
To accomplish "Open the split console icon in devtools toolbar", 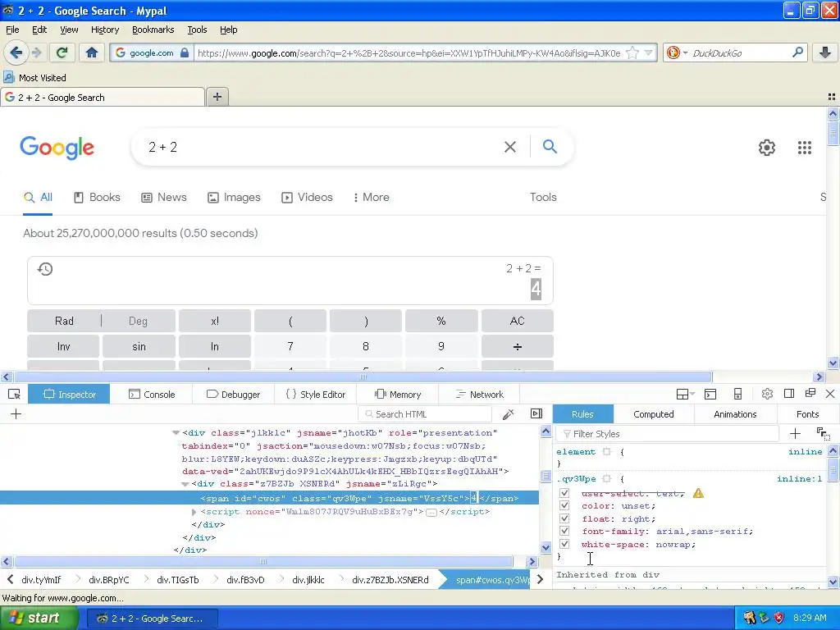I will pyautogui.click(x=710, y=395).
